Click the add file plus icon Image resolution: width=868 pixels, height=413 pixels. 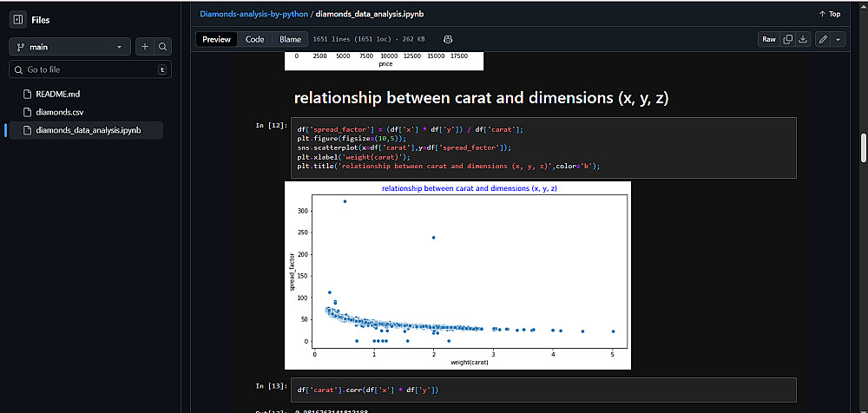pos(145,47)
